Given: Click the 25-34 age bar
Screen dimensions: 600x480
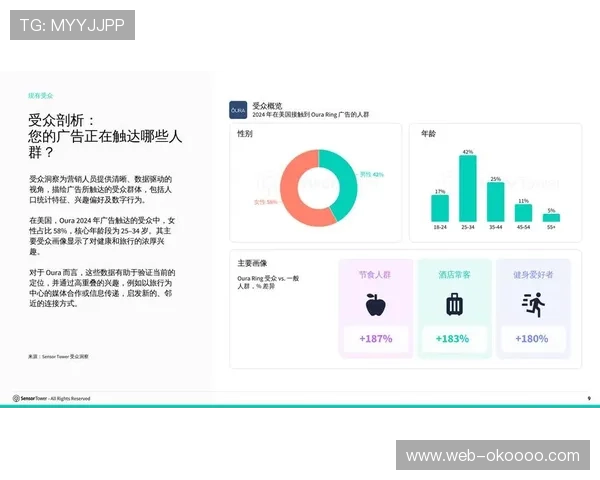Looking at the screenshot, I should (x=468, y=188).
